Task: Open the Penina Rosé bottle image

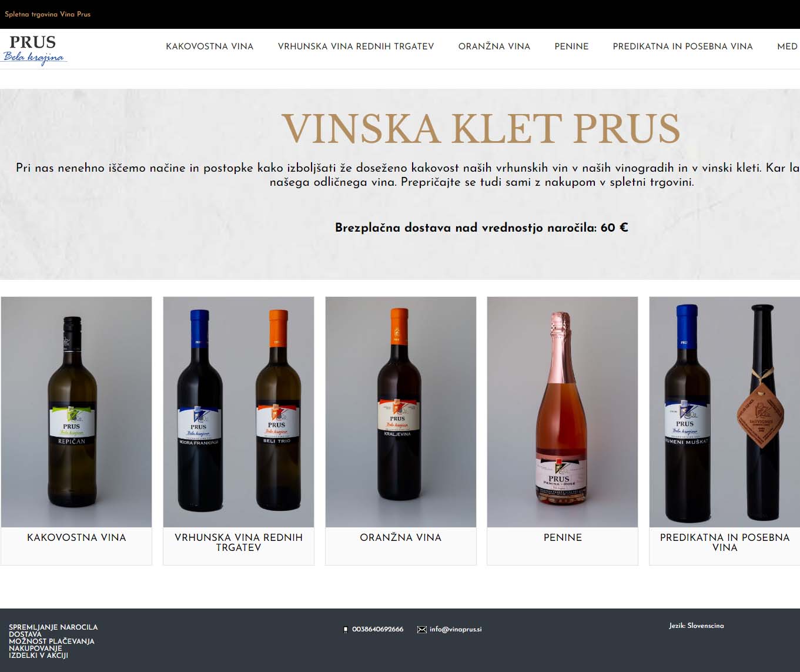Action: pos(563,412)
